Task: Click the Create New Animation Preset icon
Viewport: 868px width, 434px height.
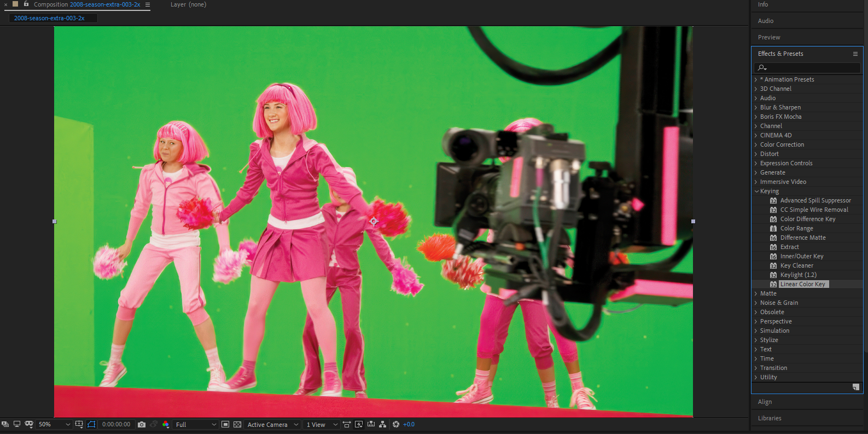Action: tap(855, 387)
